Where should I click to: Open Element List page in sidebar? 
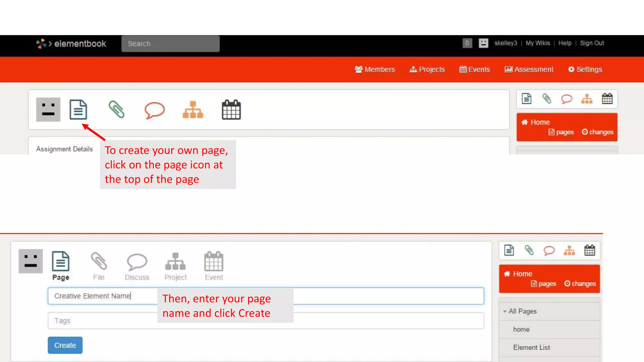(531, 347)
